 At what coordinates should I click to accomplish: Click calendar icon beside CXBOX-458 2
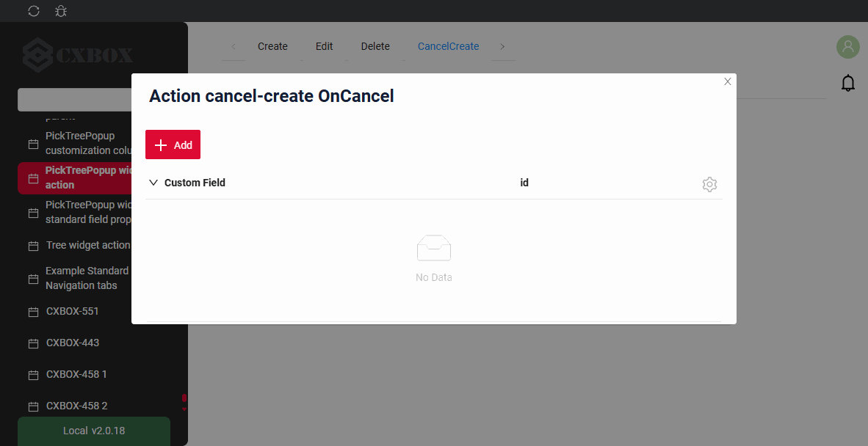tap(33, 406)
